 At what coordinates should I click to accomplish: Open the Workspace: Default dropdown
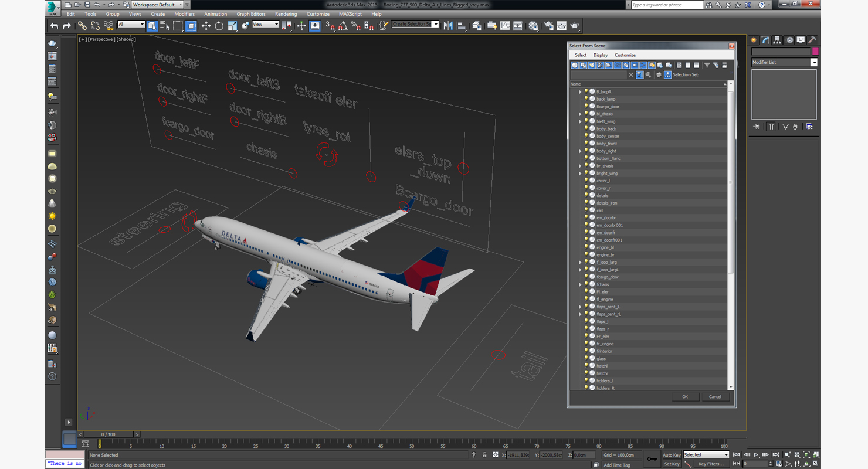point(157,5)
